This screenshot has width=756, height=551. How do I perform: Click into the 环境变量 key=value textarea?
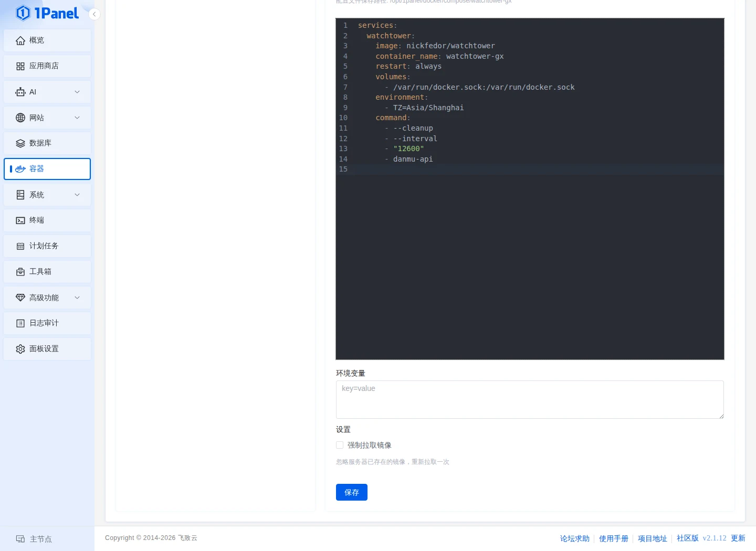click(530, 399)
